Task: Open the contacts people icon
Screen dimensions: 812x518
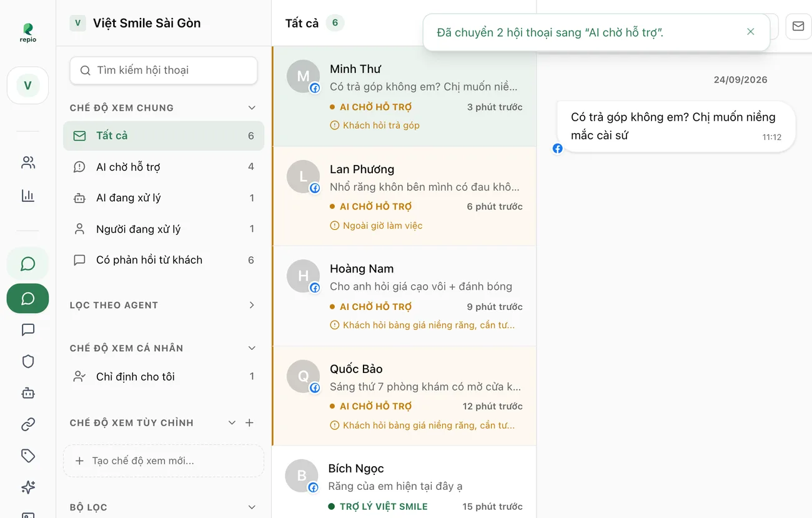Action: point(28,163)
